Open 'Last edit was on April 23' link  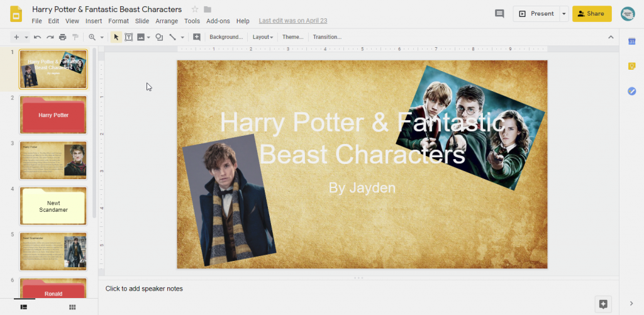(293, 21)
